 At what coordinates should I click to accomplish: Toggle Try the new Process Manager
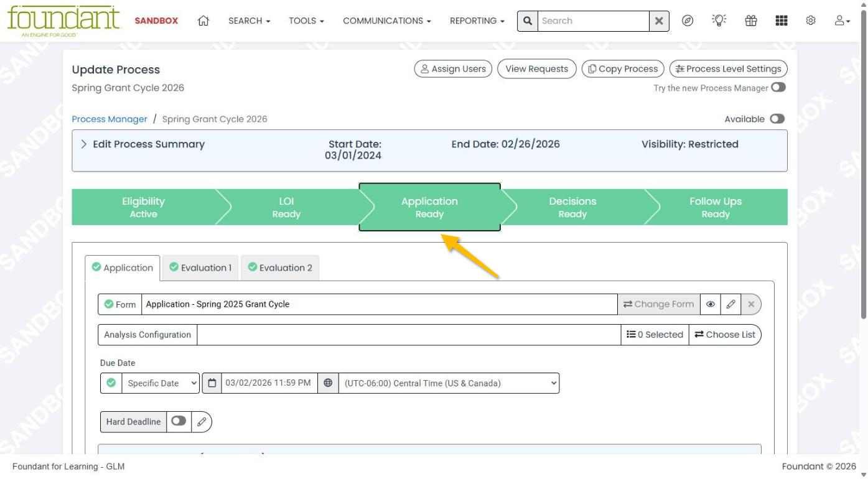(778, 88)
